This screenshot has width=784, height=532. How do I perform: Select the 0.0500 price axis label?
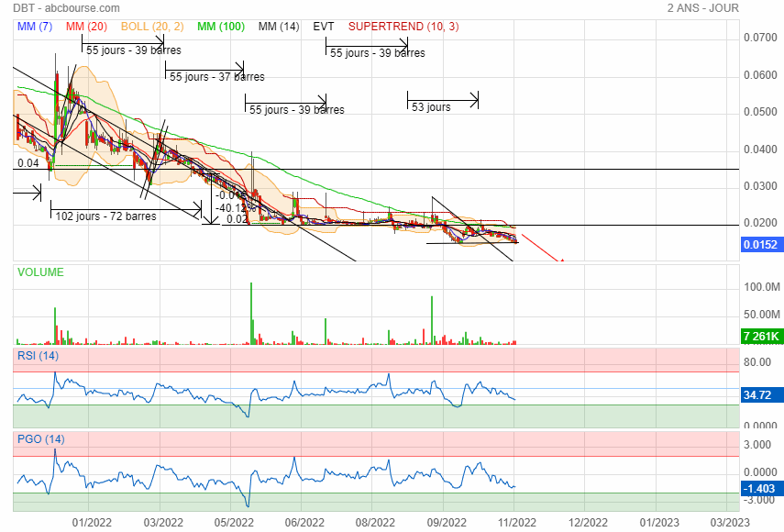[x=760, y=112]
